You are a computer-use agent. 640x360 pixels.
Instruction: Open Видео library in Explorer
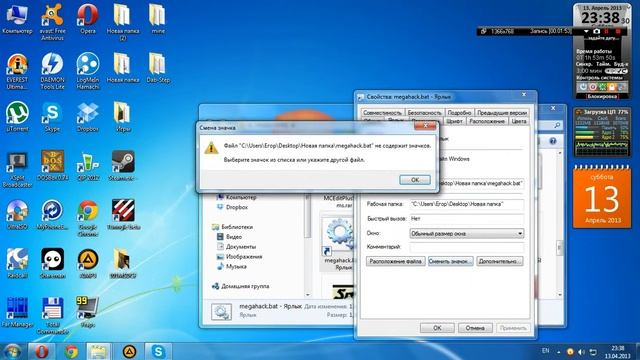pos(229,237)
